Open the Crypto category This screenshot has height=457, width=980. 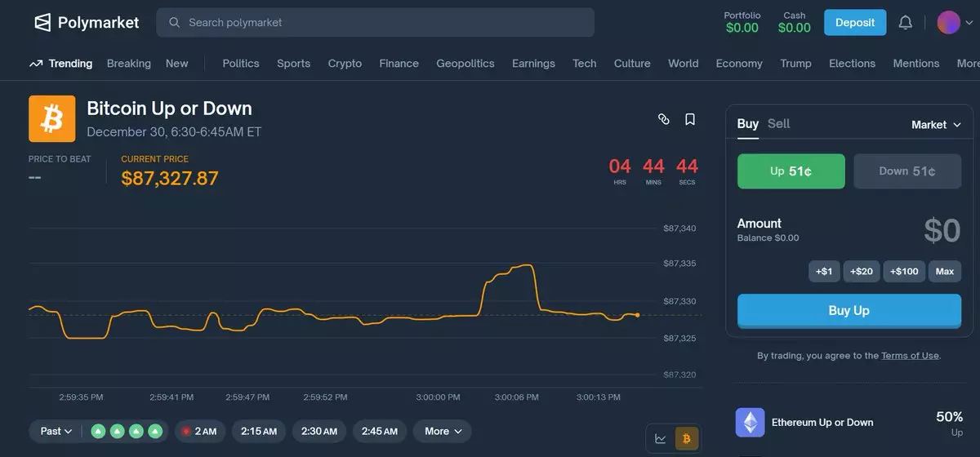pos(345,64)
